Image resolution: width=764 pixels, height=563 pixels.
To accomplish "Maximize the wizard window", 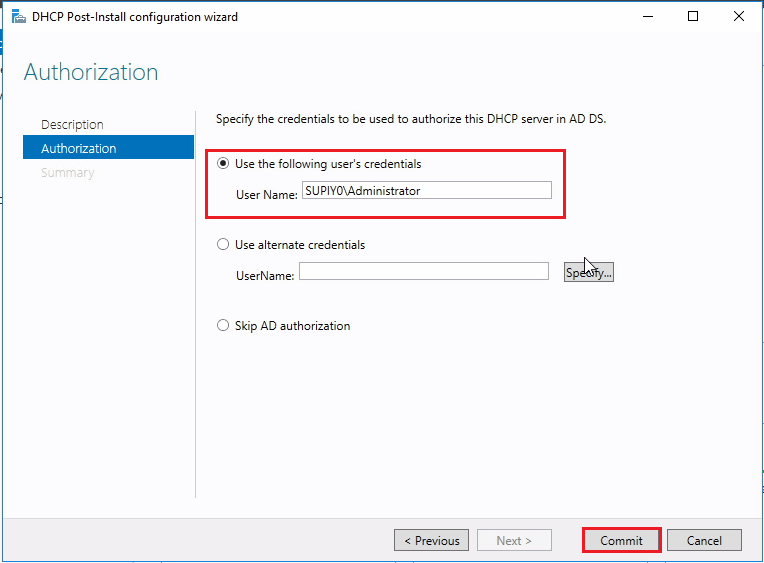I will coord(693,17).
